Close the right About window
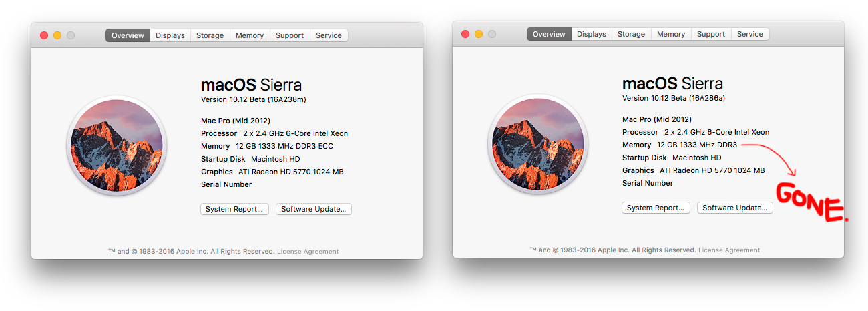Screen dimensions: 868x311 point(465,34)
